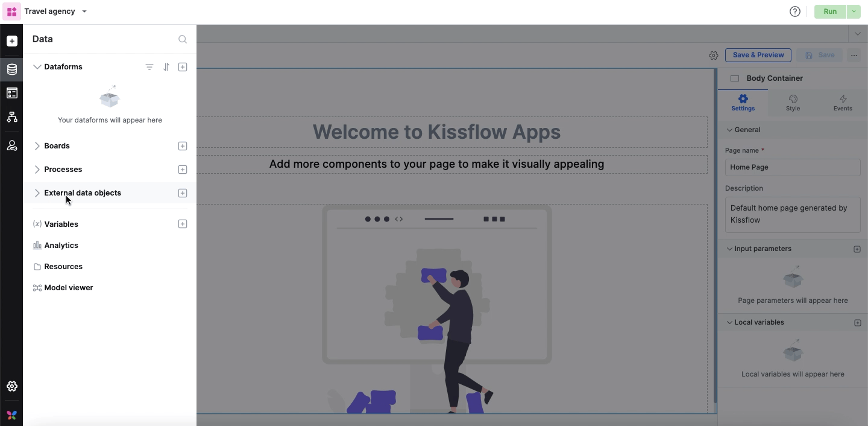
Task: Open the help question mark icon
Action: point(795,11)
